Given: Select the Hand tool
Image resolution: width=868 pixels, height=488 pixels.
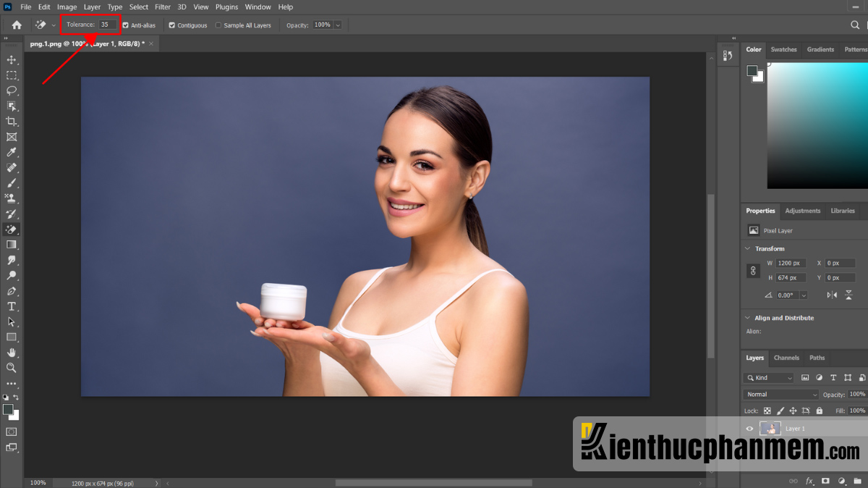Looking at the screenshot, I should (x=12, y=353).
